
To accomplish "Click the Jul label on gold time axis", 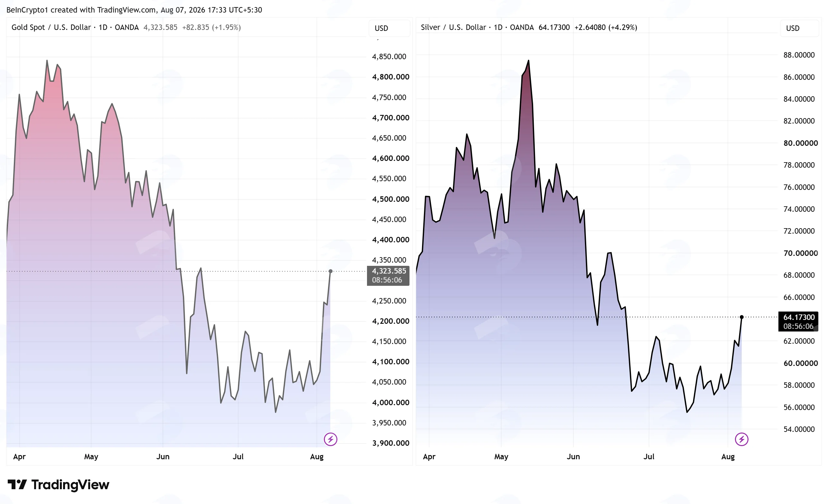I will click(238, 457).
